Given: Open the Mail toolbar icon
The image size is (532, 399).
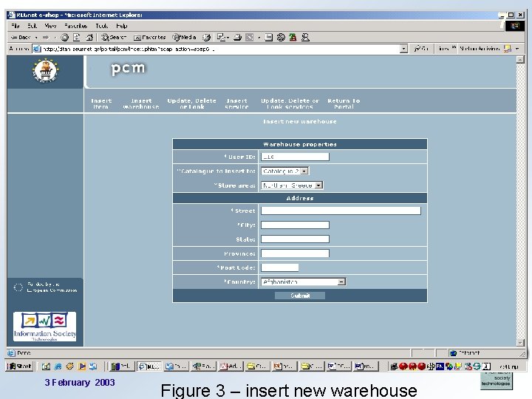Looking at the screenshot, I should 222,38.
